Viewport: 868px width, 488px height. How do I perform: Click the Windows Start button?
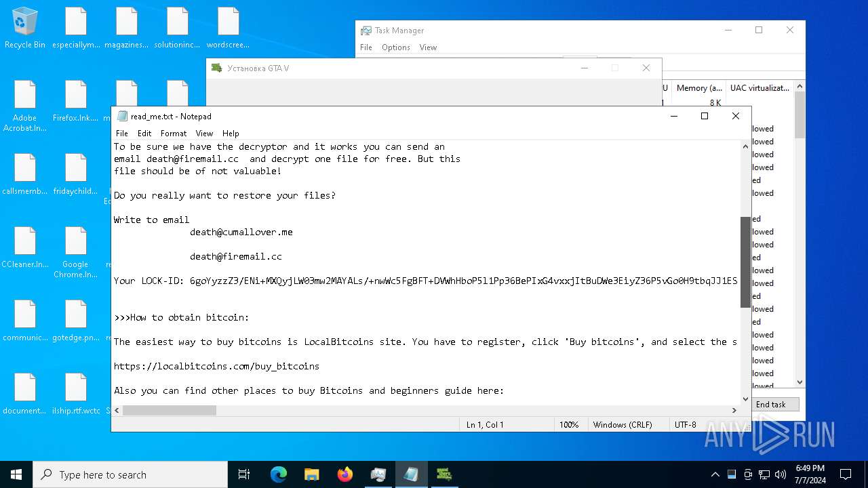[16, 474]
